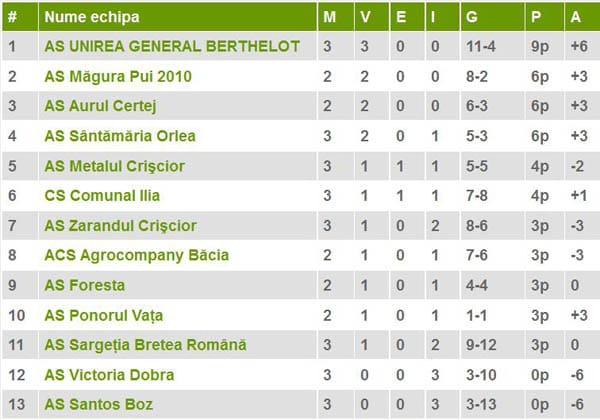Click the AS Foresta team link
Screen dimensions: 600x420
click(x=85, y=285)
